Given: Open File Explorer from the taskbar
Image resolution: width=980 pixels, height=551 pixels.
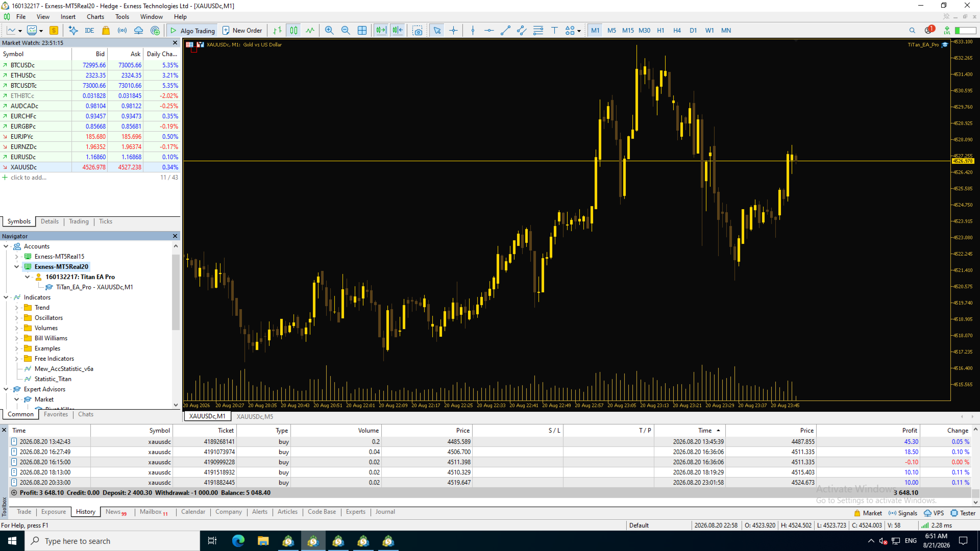Looking at the screenshot, I should (x=263, y=541).
